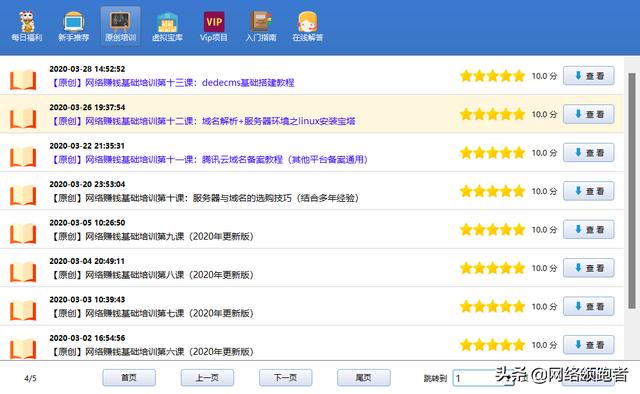
Task: View lesson 十课 with the 查看 button
Action: click(589, 191)
